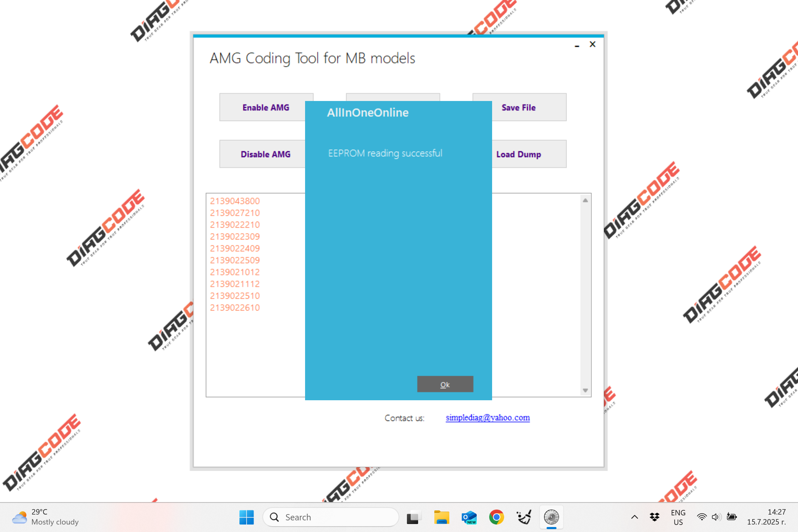This screenshot has height=532, width=798.
Task: Click the active AMG tool taskbar icon
Action: click(552, 517)
